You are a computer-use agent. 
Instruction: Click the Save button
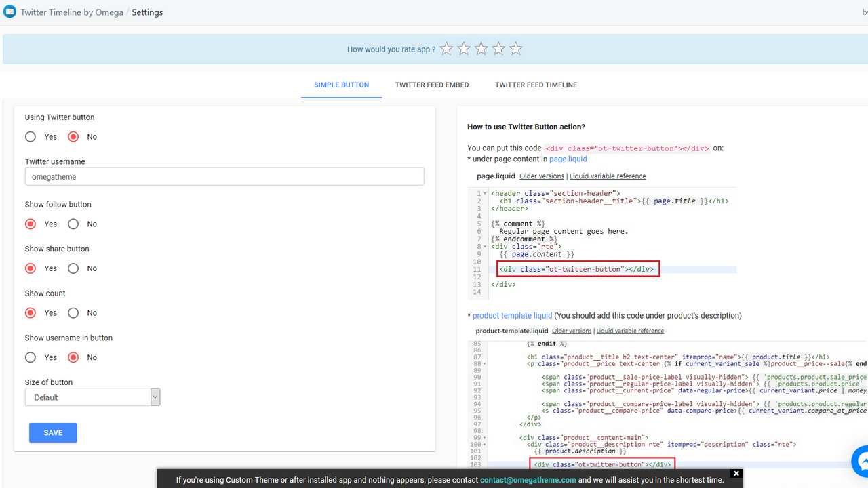click(53, 433)
